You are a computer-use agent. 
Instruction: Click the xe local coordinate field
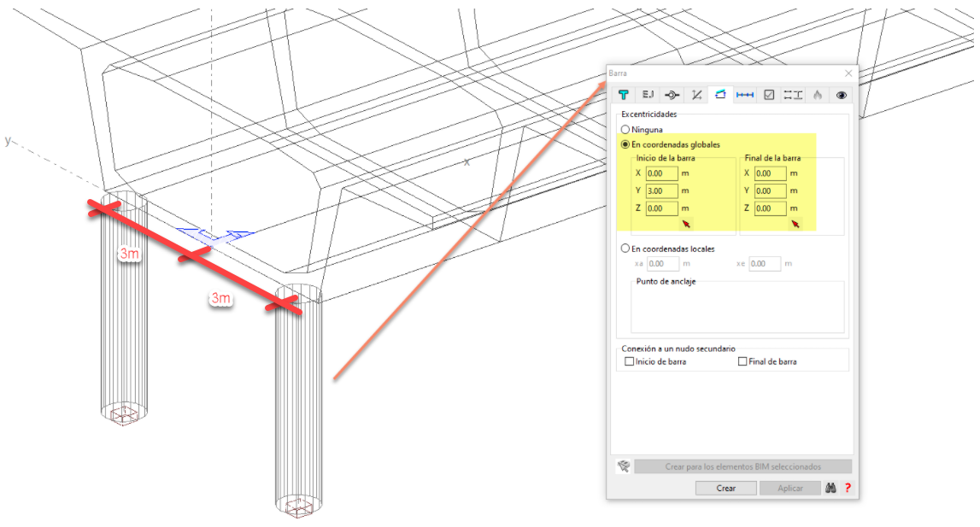point(765,264)
